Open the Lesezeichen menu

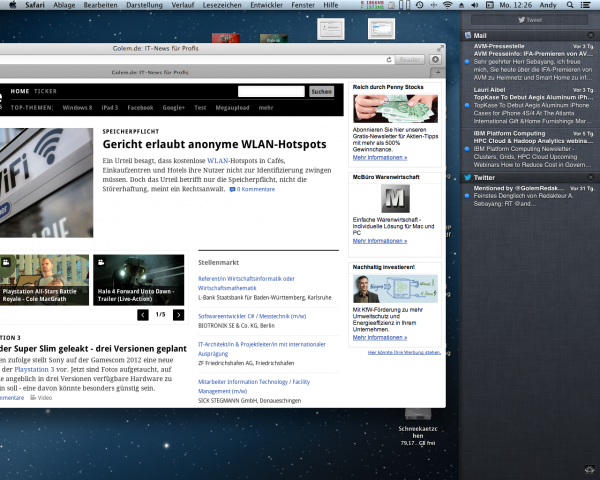coord(222,6)
